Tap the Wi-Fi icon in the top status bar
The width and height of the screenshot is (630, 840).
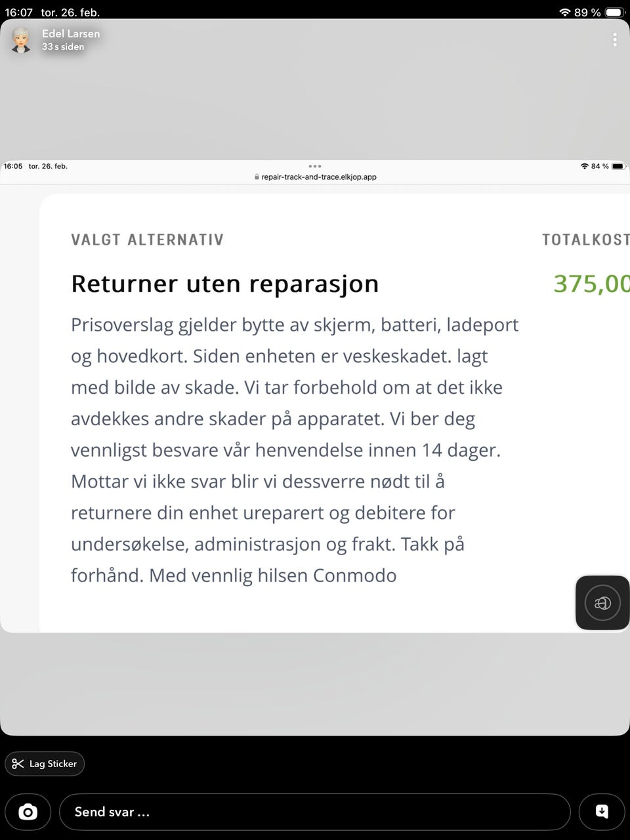tap(564, 12)
